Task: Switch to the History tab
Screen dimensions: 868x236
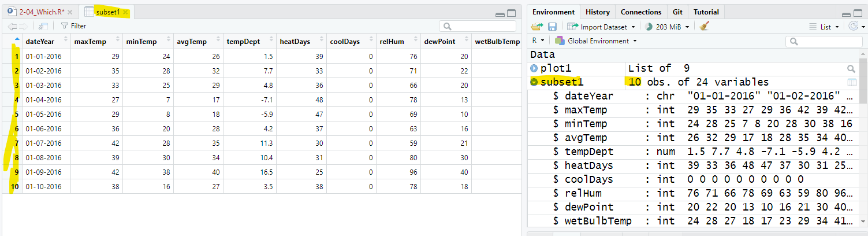Action: point(597,12)
